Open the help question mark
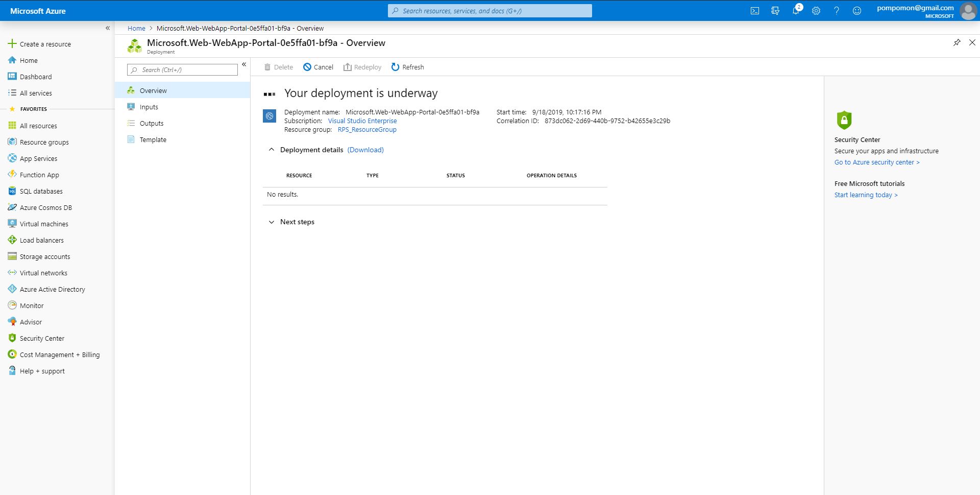The width and height of the screenshot is (980, 495). (x=837, y=11)
